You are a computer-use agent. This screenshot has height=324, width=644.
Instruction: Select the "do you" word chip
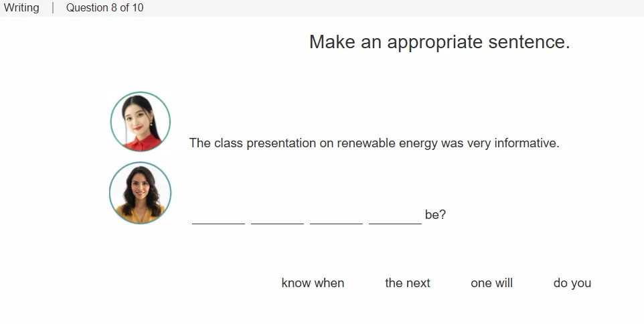[572, 283]
